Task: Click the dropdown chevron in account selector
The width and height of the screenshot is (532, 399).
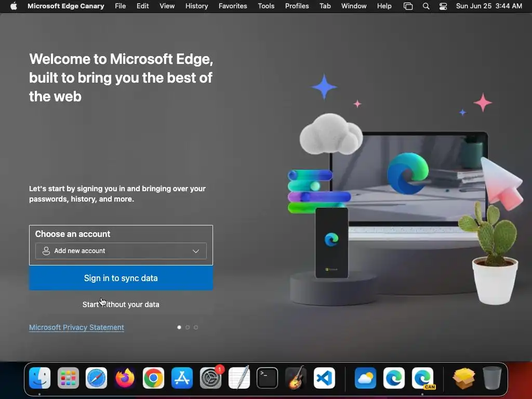Action: click(196, 251)
